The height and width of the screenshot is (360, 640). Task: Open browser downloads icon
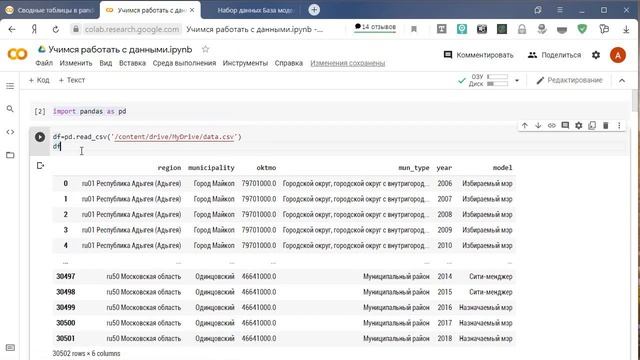tap(626, 29)
